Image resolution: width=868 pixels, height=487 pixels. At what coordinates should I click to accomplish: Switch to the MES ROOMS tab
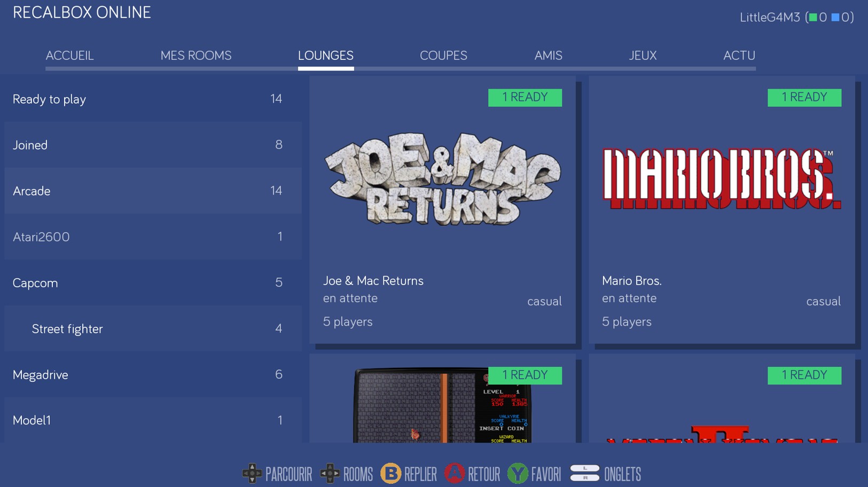coord(196,56)
